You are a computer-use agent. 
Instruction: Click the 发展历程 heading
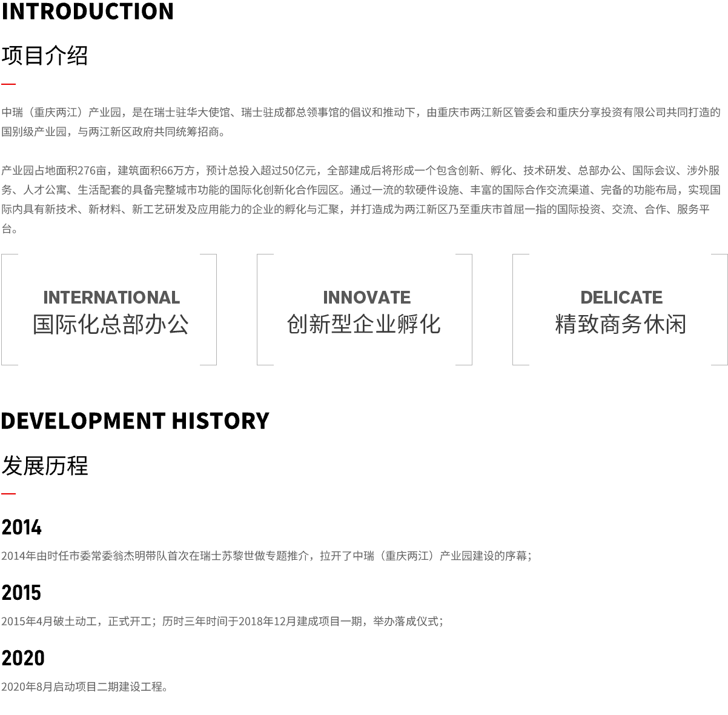coord(45,465)
